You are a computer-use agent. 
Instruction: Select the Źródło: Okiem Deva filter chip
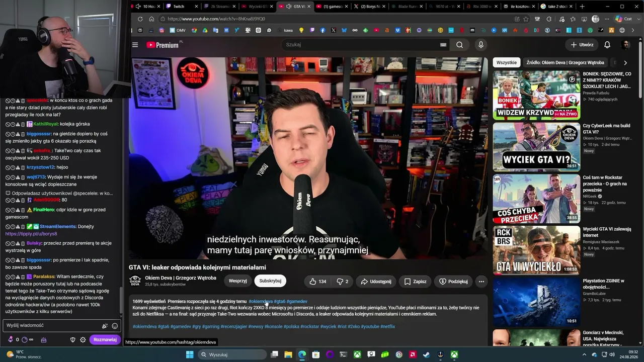(x=565, y=63)
